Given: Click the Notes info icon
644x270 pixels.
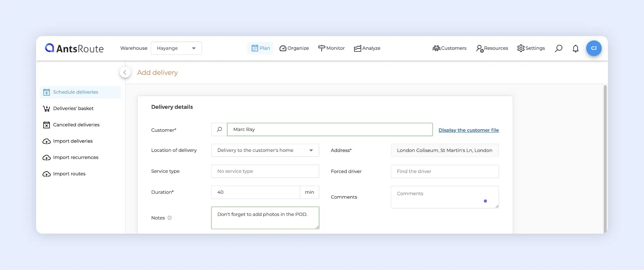Looking at the screenshot, I should click(170, 218).
